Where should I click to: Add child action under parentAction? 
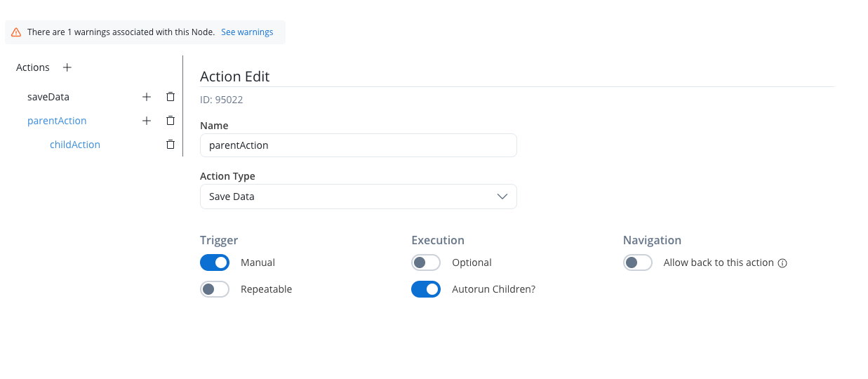147,121
